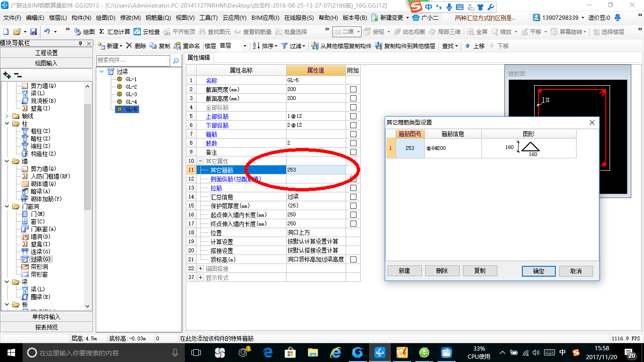Click 全屏 fullscreen tool
644x362 pixels.
[x=477, y=32]
